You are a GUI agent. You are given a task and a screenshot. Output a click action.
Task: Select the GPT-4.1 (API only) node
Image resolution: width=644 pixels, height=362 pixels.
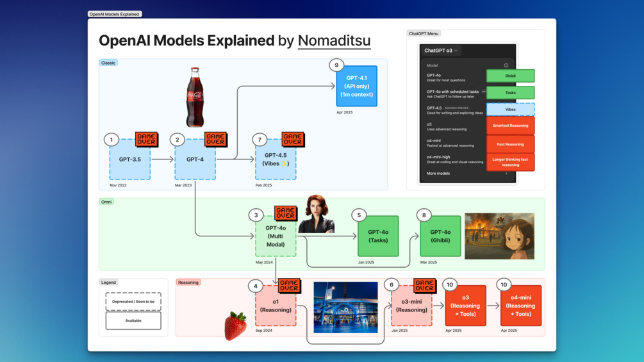tap(356, 86)
